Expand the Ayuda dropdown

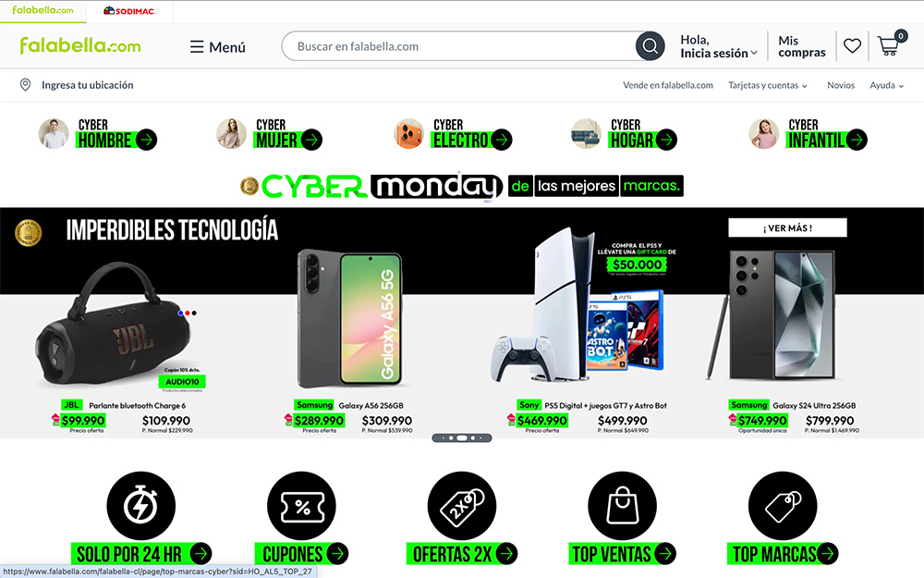click(886, 85)
